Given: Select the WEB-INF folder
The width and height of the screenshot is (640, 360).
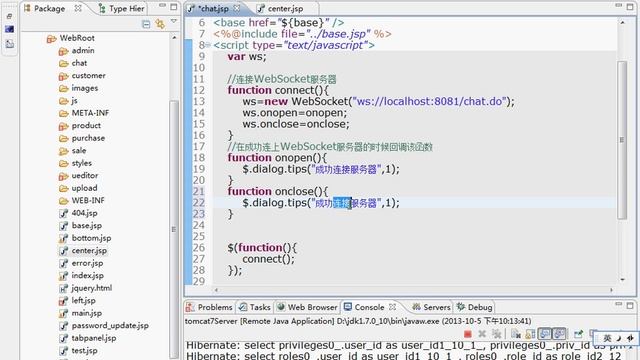Looking at the screenshot, I should [x=82, y=200].
